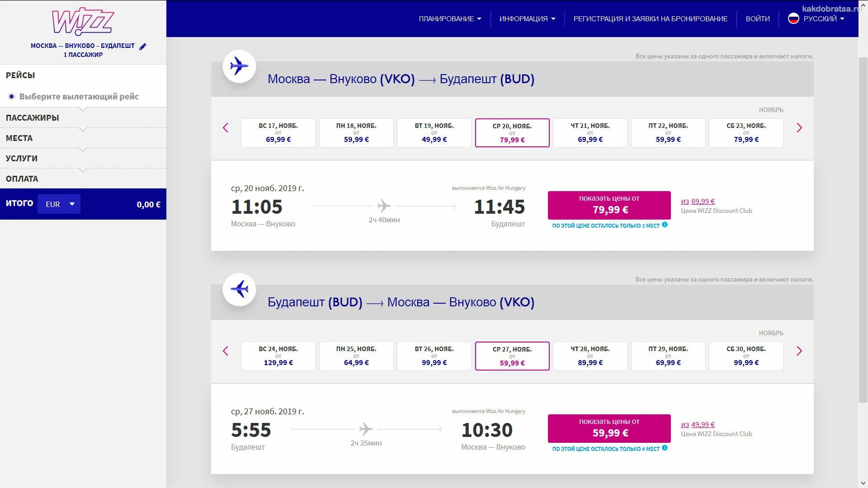Screen dimensions: 868x488
Task: Select return date ВТ 26 нояб.
Action: coord(434,356)
